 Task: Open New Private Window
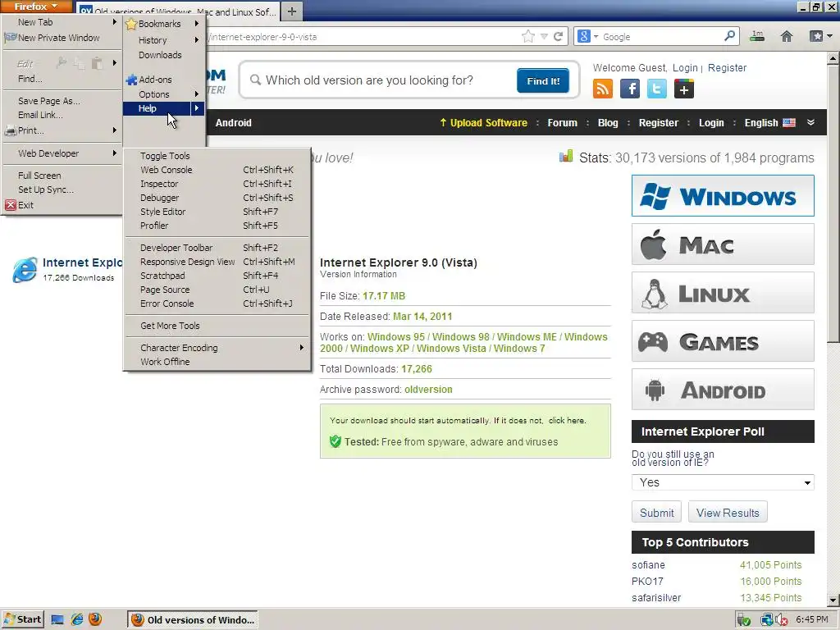62,38
